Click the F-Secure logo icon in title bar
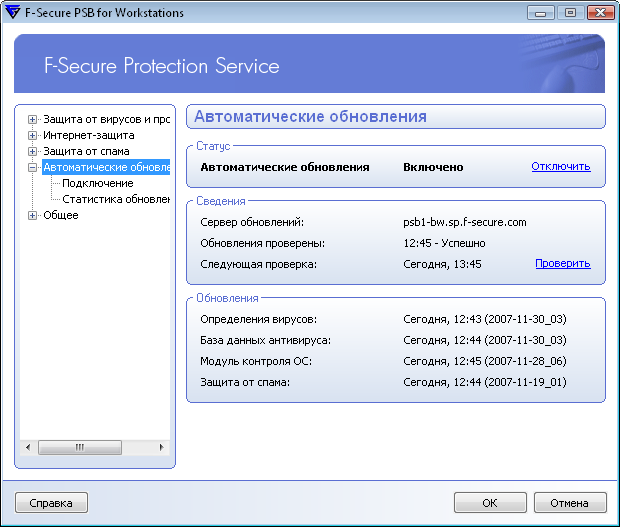The height and width of the screenshot is (527, 620). pyautogui.click(x=12, y=12)
